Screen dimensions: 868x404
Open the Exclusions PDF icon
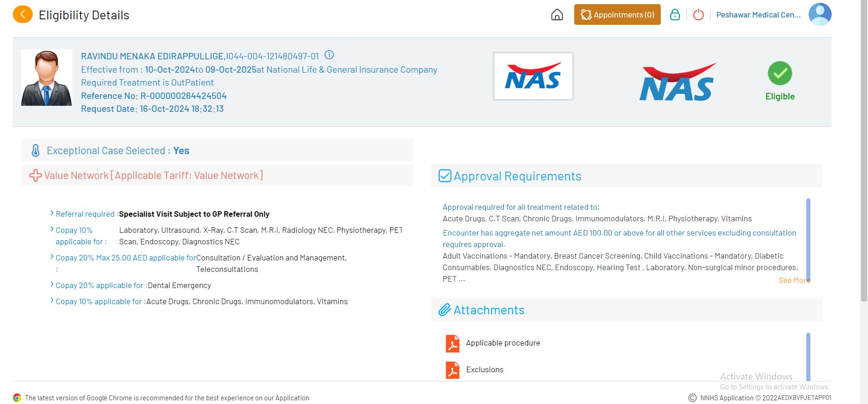[453, 370]
